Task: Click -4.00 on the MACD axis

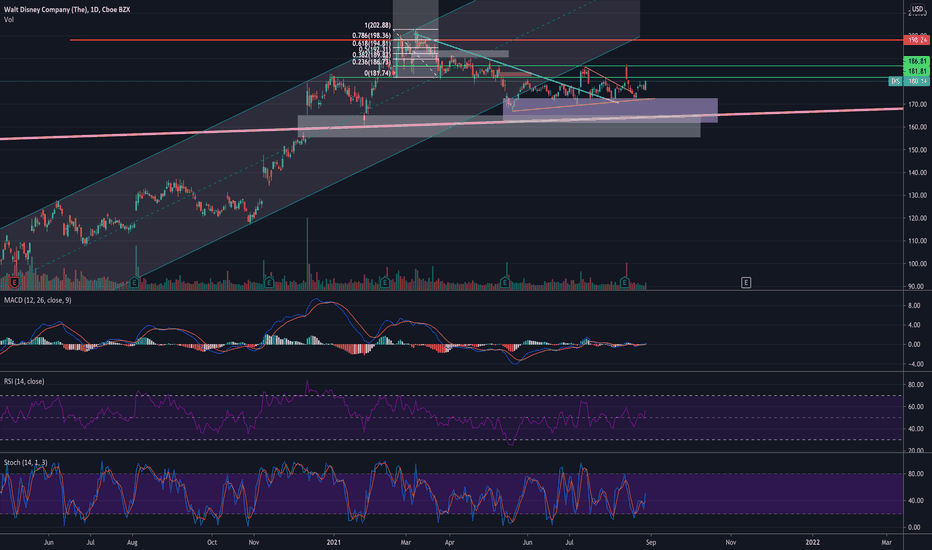Action: (x=915, y=364)
